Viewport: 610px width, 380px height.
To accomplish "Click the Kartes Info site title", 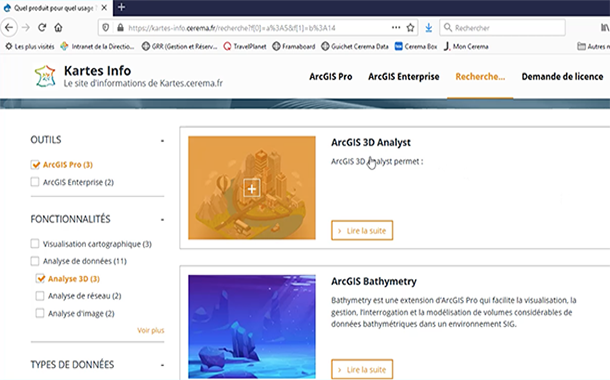I will click(97, 71).
